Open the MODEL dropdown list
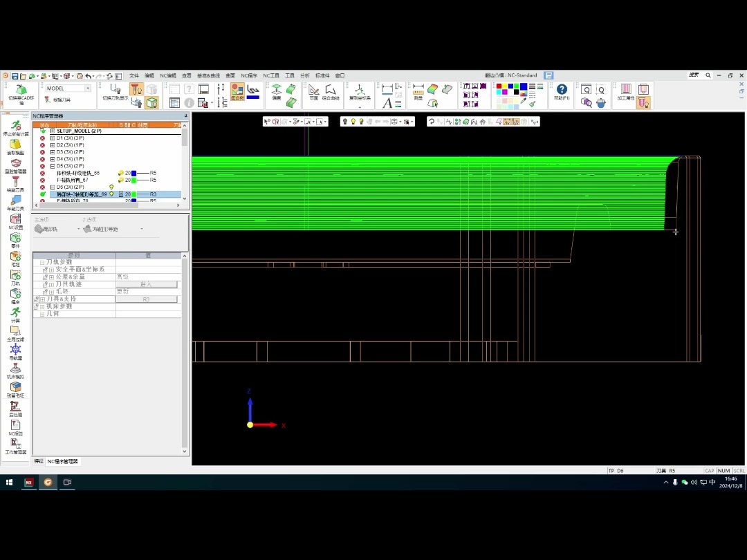Viewport: 747px width, 560px height. pyautogui.click(x=88, y=88)
